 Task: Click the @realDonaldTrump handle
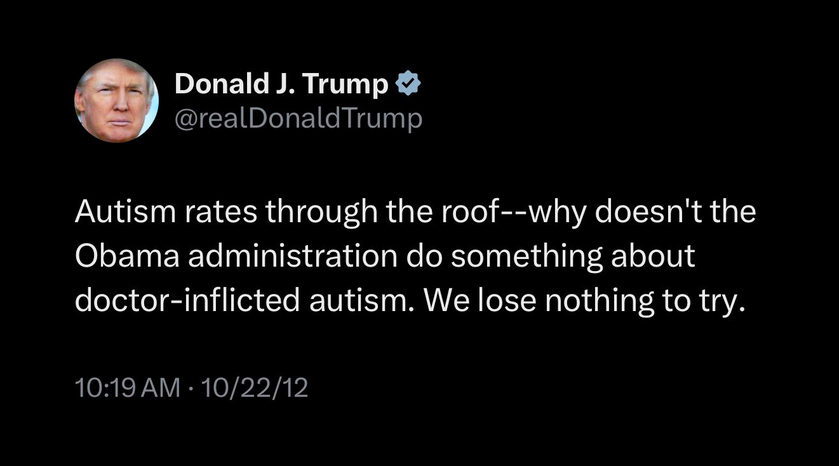point(298,119)
